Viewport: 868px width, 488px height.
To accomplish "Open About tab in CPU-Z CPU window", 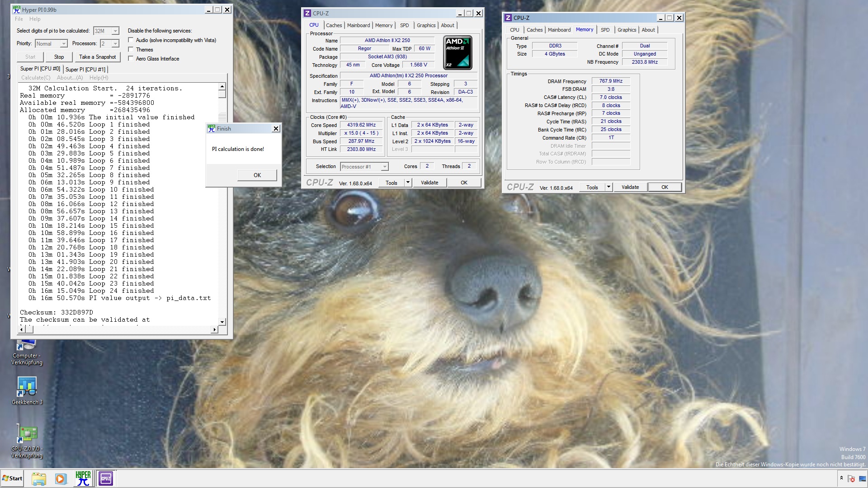I will coord(448,25).
